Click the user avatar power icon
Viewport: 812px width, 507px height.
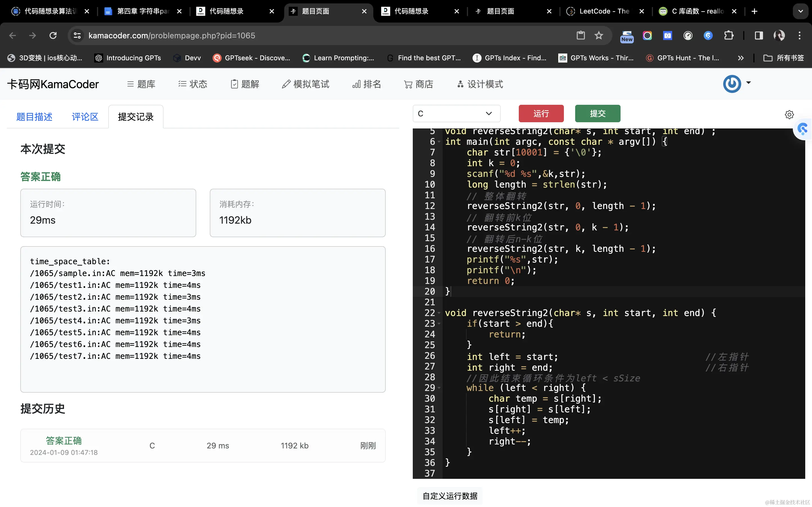(x=732, y=84)
